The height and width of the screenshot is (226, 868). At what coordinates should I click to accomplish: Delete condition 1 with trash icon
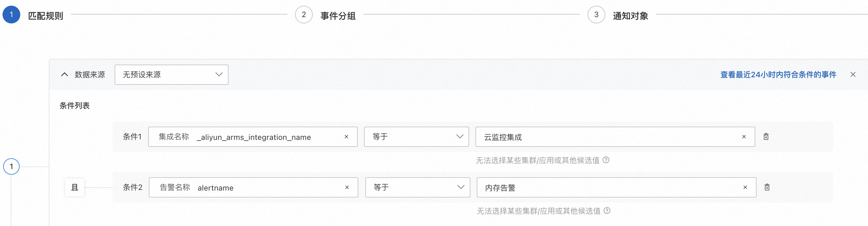(766, 136)
